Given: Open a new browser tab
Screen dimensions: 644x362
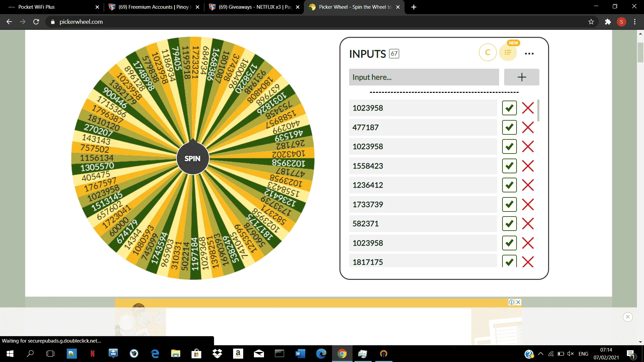Looking at the screenshot, I should point(414,7).
